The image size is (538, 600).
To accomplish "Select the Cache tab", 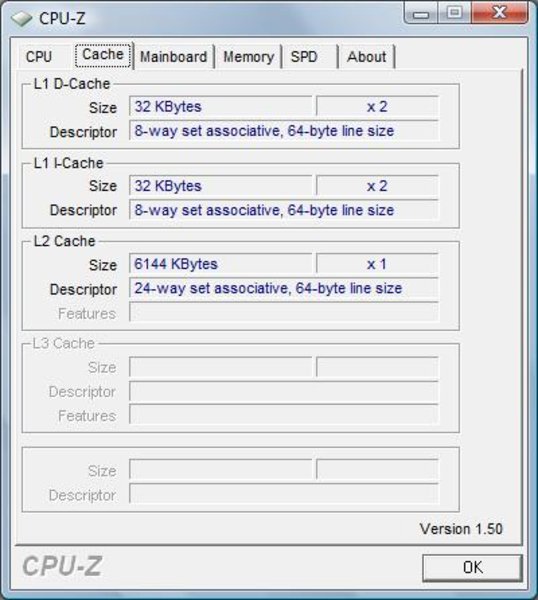I will pyautogui.click(x=103, y=55).
